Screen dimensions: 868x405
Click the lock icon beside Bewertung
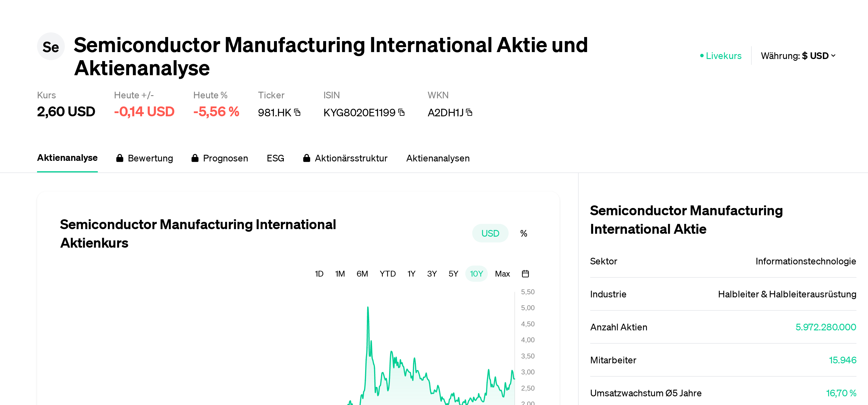pos(119,158)
